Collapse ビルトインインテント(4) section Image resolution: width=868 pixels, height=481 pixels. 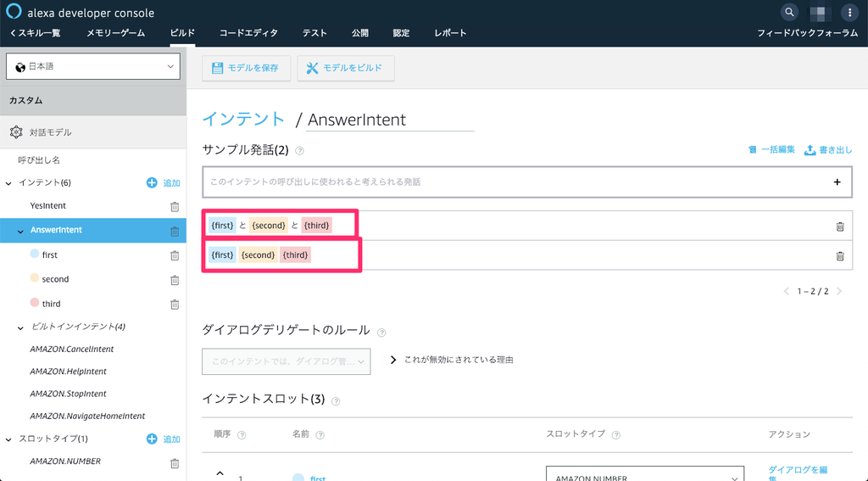(x=20, y=328)
